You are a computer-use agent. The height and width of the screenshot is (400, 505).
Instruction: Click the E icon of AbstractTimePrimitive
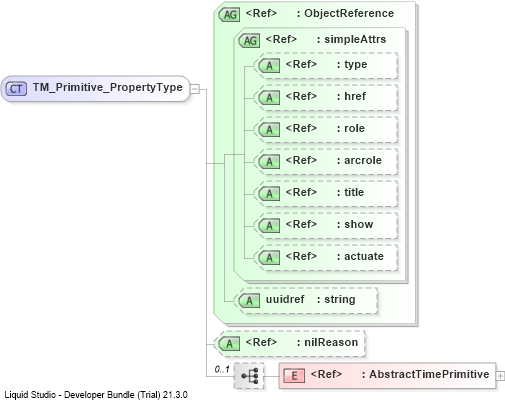[294, 376]
